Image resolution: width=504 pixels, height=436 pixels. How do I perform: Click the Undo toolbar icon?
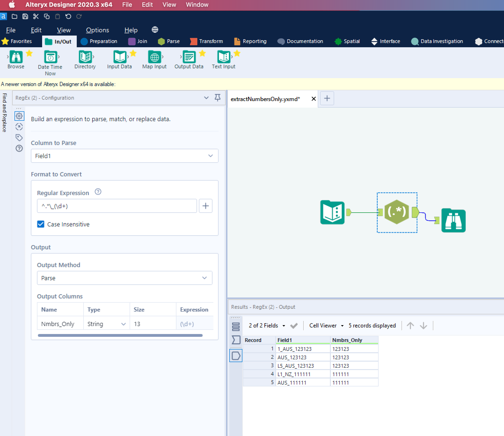tap(68, 17)
